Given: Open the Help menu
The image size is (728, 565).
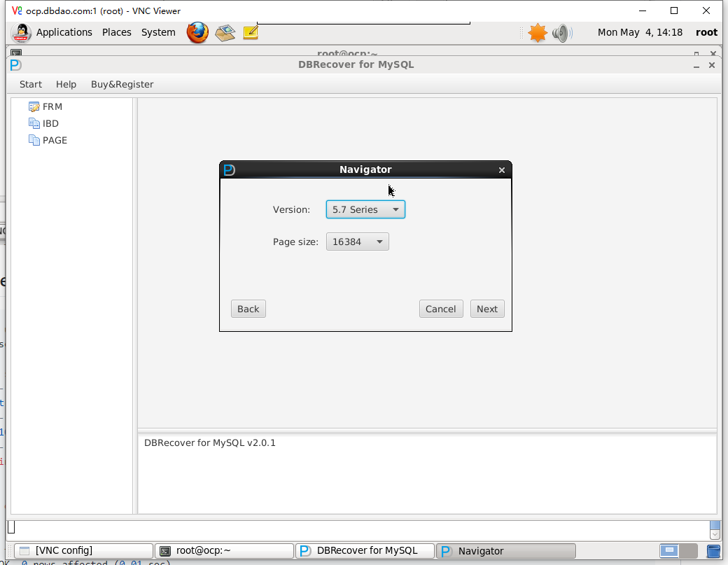Looking at the screenshot, I should tap(66, 84).
